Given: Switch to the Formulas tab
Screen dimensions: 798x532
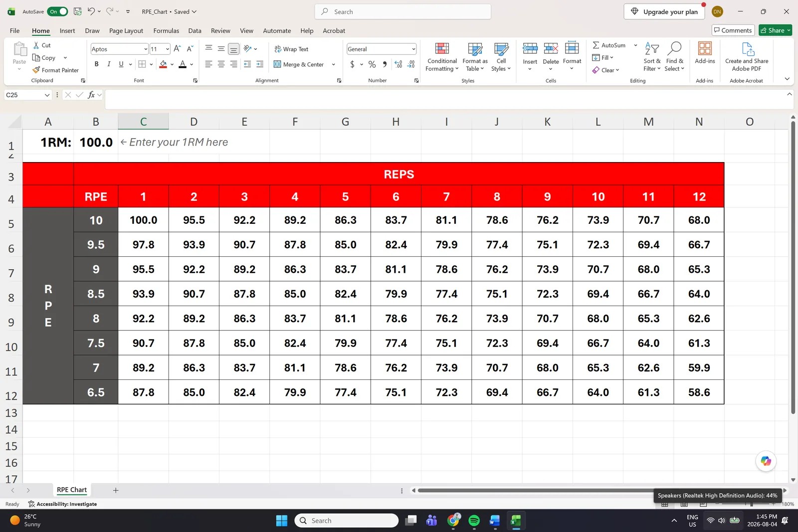Looking at the screenshot, I should click(x=166, y=30).
